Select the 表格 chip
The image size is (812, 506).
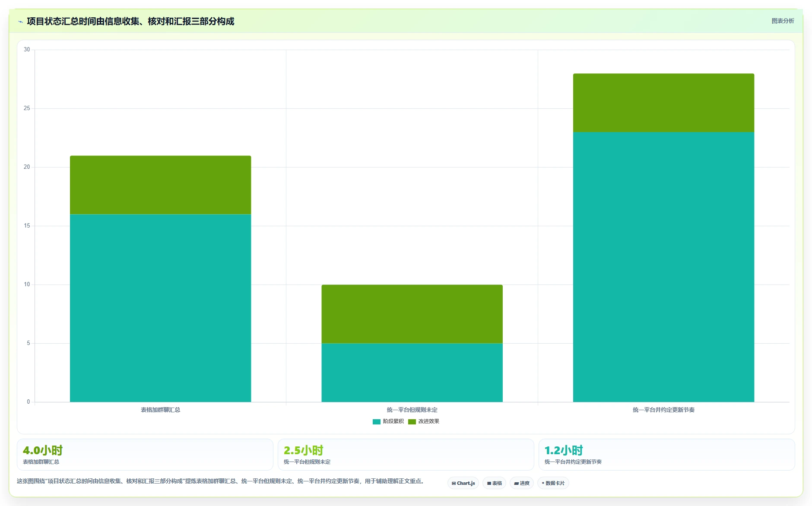(x=494, y=483)
